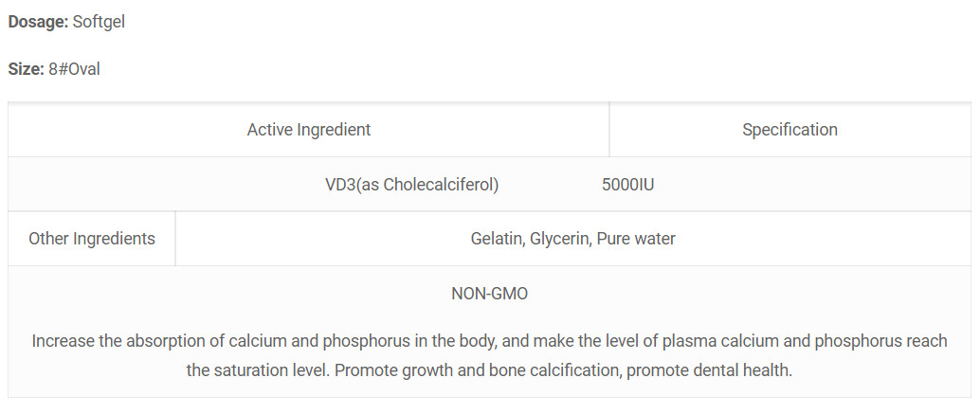
Task: Click the word Gelatin in ingredients
Action: [x=497, y=239]
